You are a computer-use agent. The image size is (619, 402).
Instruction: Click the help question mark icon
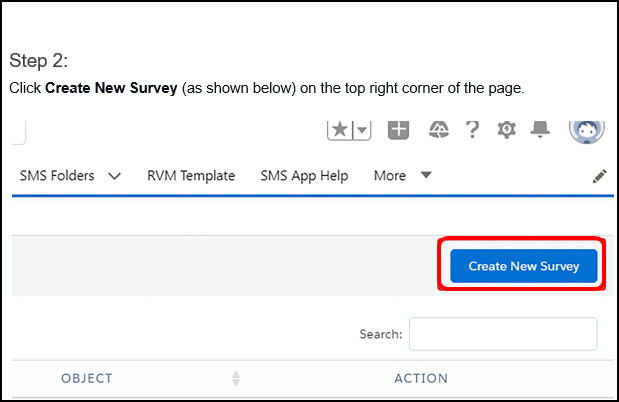473,130
